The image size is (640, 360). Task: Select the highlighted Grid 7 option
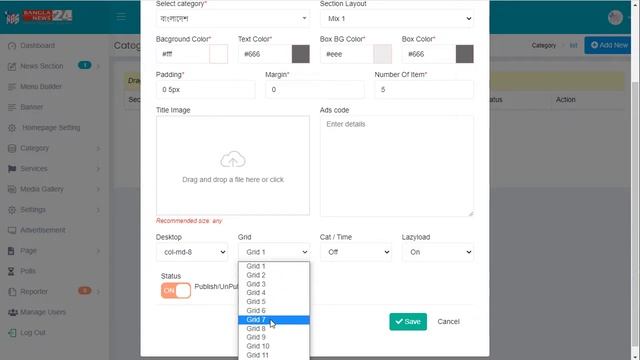[x=274, y=320]
